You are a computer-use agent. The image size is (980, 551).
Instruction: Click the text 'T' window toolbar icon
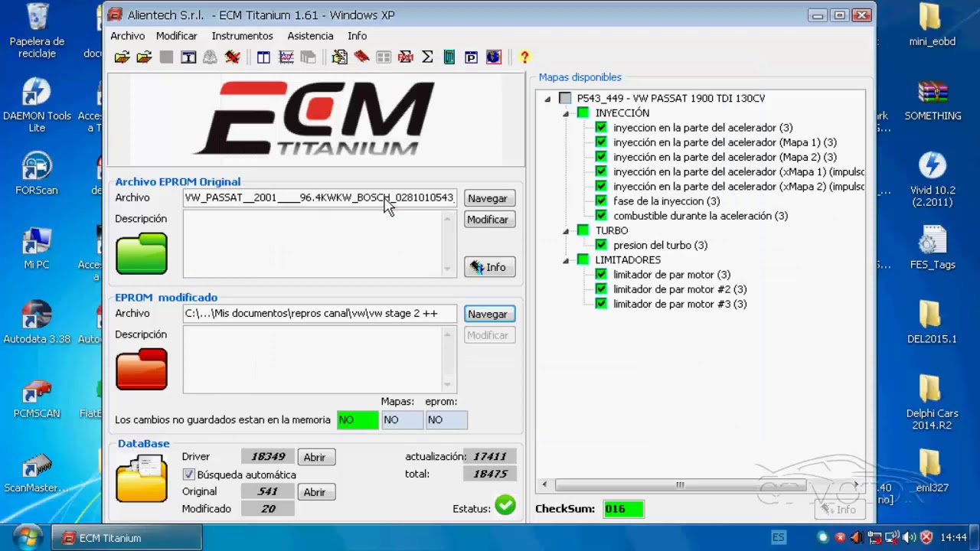(188, 57)
